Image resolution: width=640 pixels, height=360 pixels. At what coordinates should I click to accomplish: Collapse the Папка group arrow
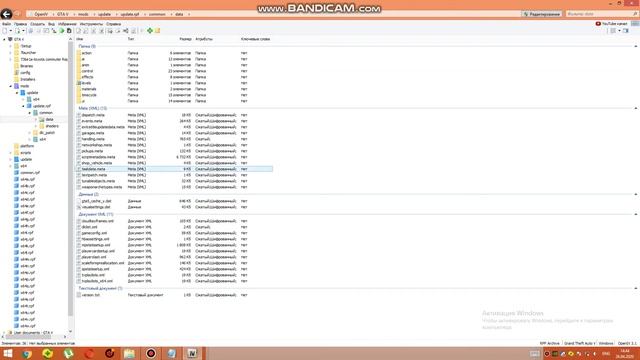point(636,47)
